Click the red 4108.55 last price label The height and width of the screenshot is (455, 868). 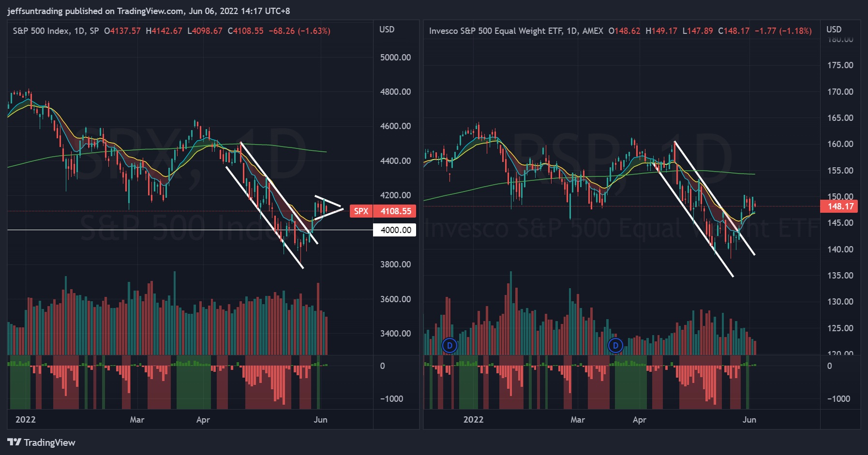[x=395, y=211]
